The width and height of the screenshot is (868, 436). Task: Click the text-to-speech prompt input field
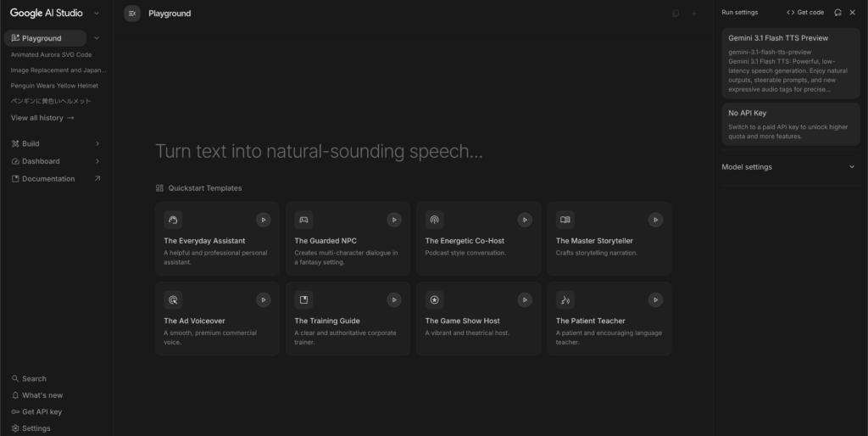pyautogui.click(x=319, y=152)
